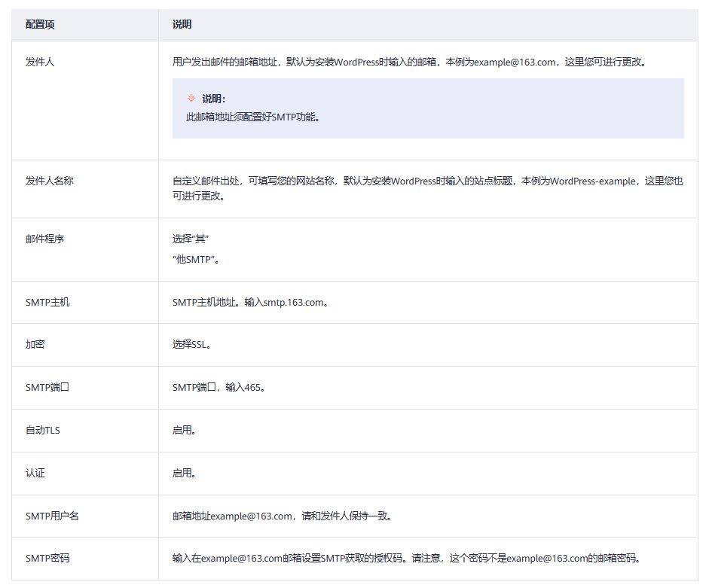
Task: Click the 说明 column header
Action: click(x=182, y=24)
